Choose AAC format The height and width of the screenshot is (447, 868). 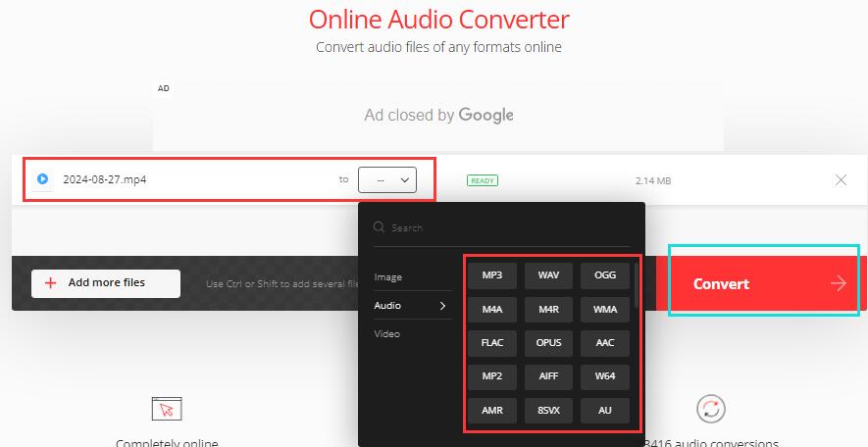point(605,343)
